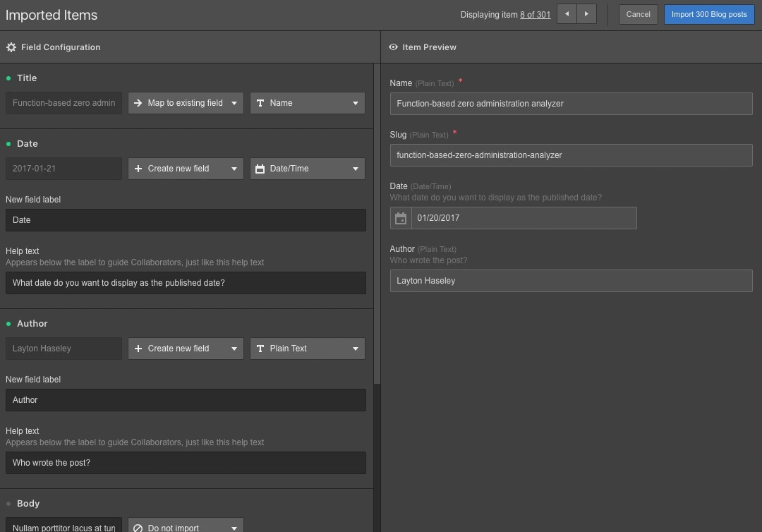Click the Author preview field 'Layton Haseley'

point(571,281)
